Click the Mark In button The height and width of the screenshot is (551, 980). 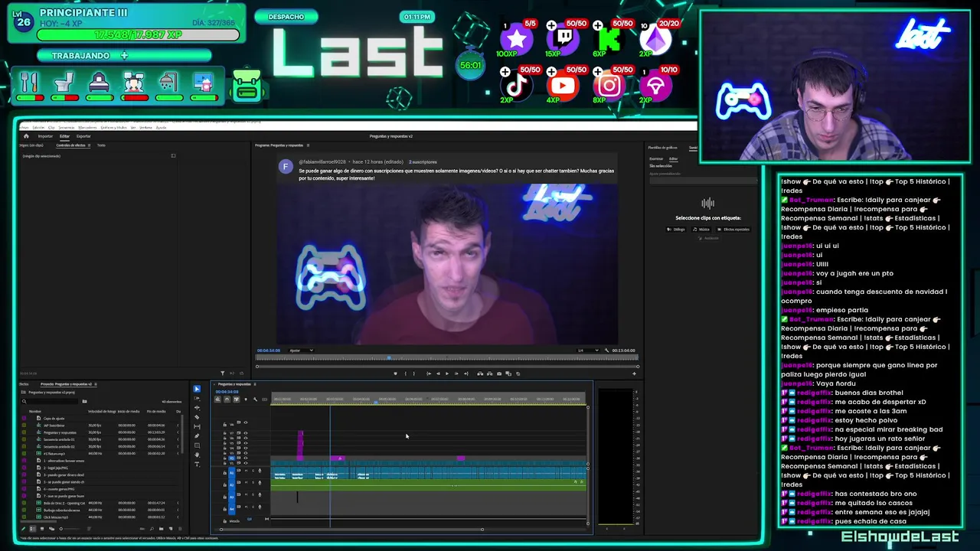[x=405, y=373]
